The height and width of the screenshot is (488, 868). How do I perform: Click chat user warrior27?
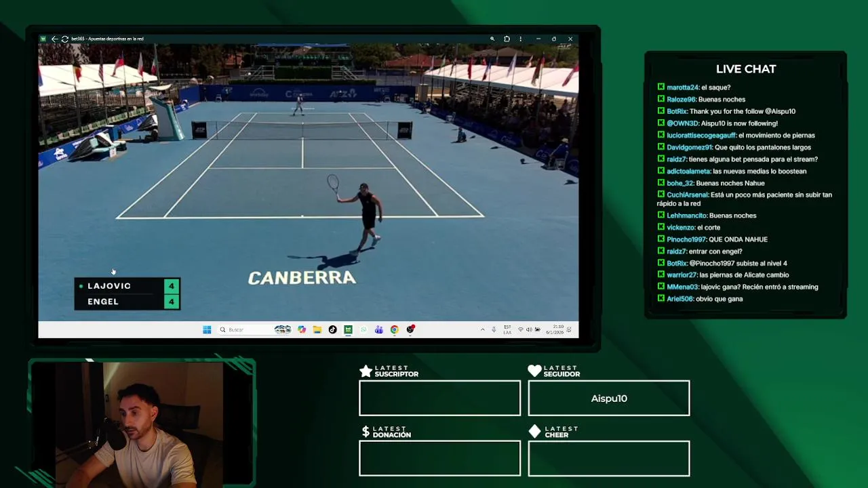pyautogui.click(x=682, y=275)
